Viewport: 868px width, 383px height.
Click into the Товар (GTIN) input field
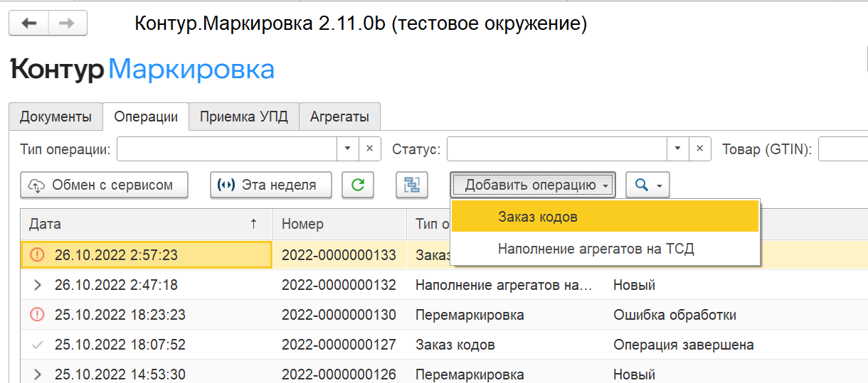pos(843,149)
